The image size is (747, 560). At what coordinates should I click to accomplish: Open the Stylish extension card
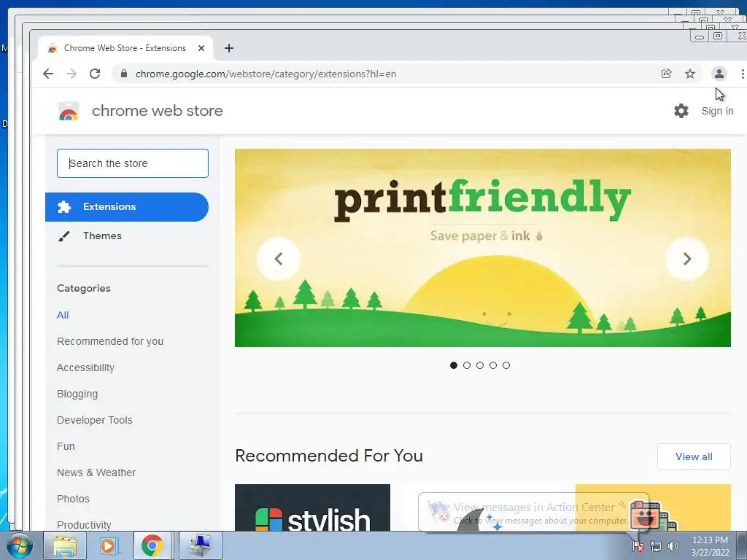[312, 507]
